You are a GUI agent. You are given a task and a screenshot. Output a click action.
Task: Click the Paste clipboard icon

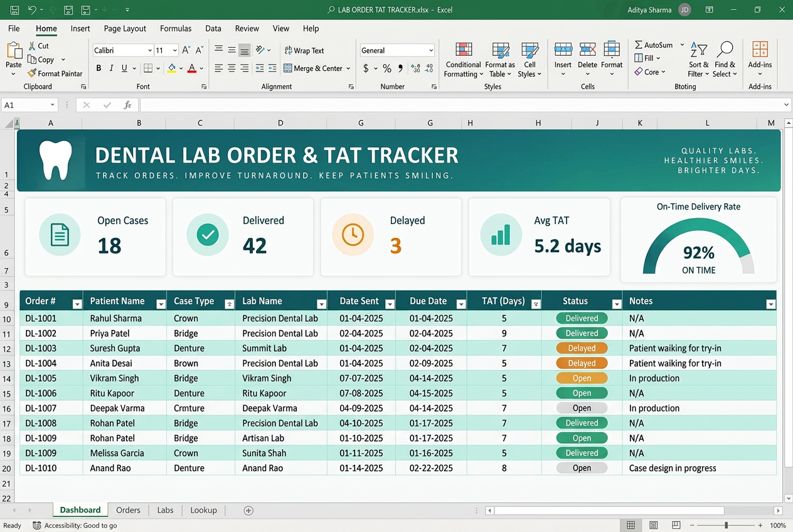(x=14, y=51)
